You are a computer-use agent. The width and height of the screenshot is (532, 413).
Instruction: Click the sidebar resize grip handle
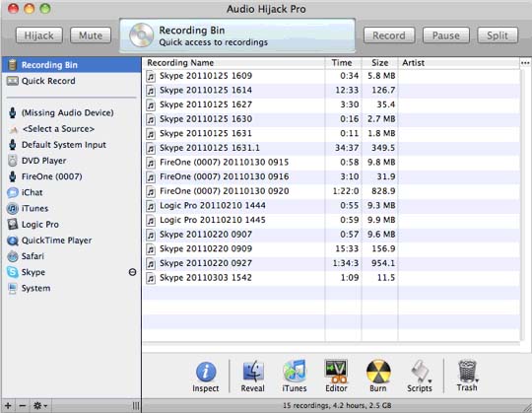click(x=136, y=405)
